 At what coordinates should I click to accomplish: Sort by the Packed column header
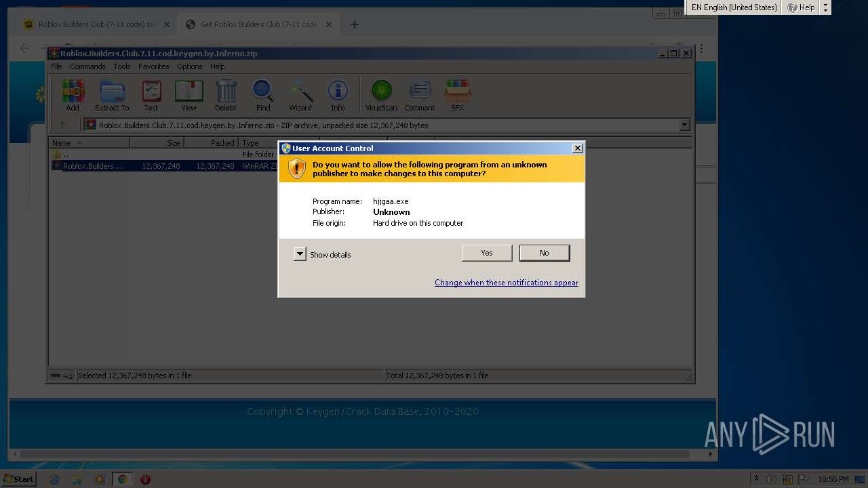pos(212,143)
